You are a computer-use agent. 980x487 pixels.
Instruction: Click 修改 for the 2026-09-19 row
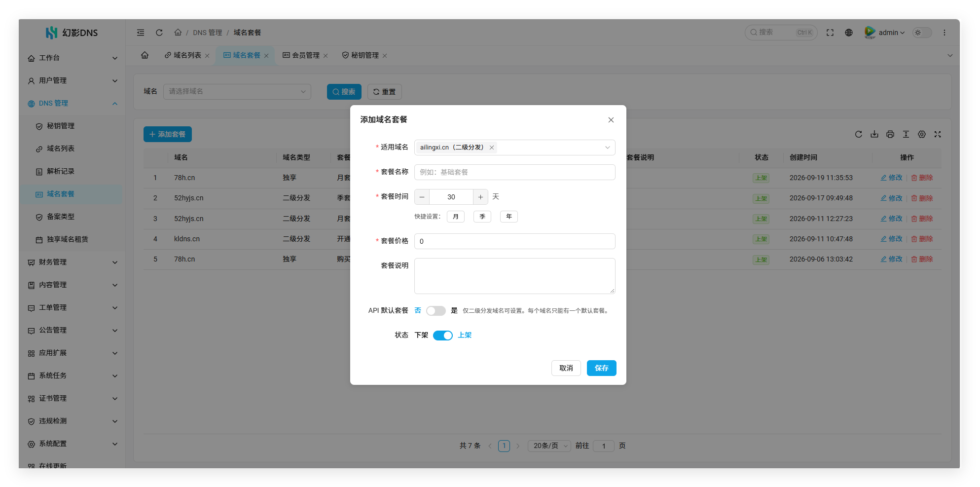892,178
